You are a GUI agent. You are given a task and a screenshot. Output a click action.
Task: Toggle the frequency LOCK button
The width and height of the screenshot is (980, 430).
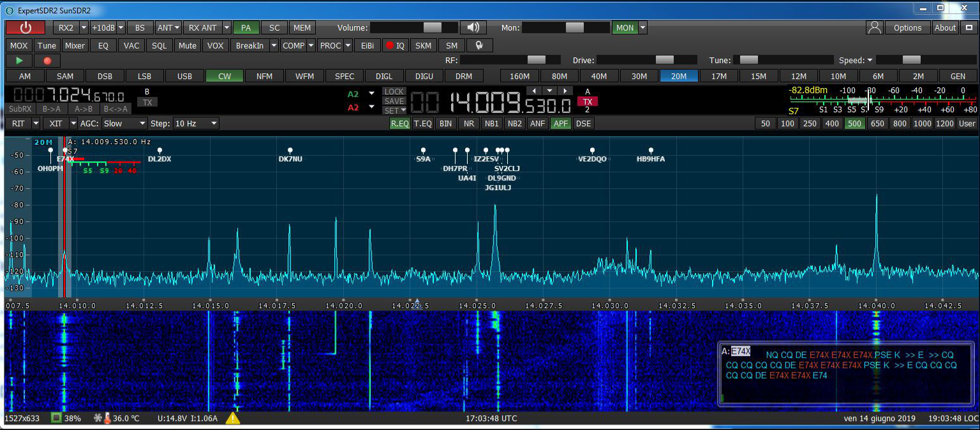[394, 92]
